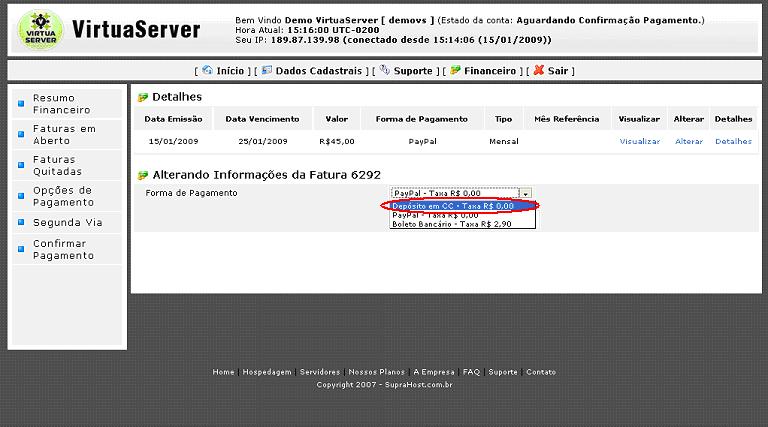Screen dimensions: 768x427
Task: Click the icon next to Detalhes heading
Action: 143,97
